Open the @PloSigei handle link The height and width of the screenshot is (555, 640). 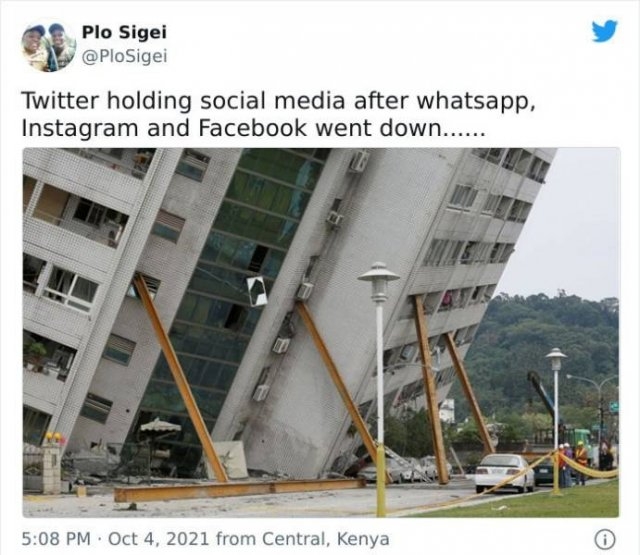[124, 56]
